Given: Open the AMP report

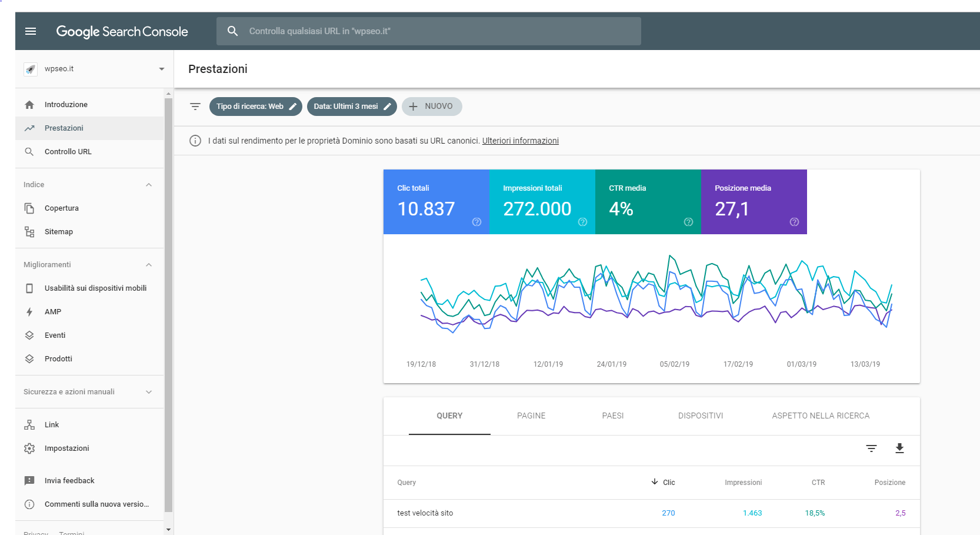Looking at the screenshot, I should pos(52,311).
